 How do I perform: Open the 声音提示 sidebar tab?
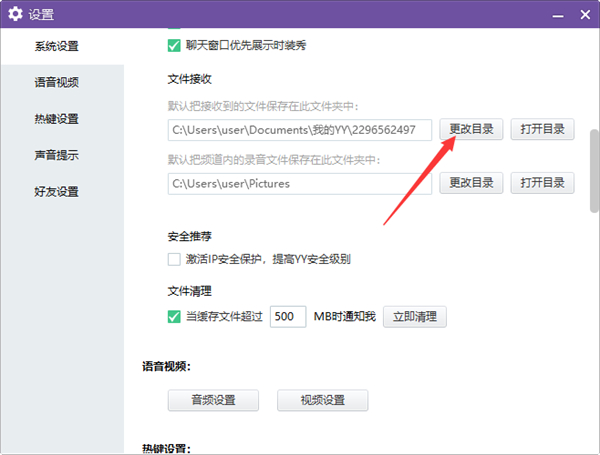pos(57,155)
